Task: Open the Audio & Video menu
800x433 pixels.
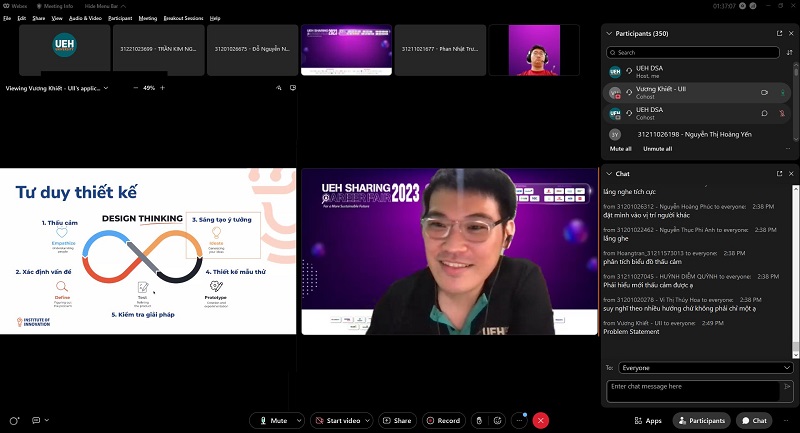Action: click(x=85, y=18)
